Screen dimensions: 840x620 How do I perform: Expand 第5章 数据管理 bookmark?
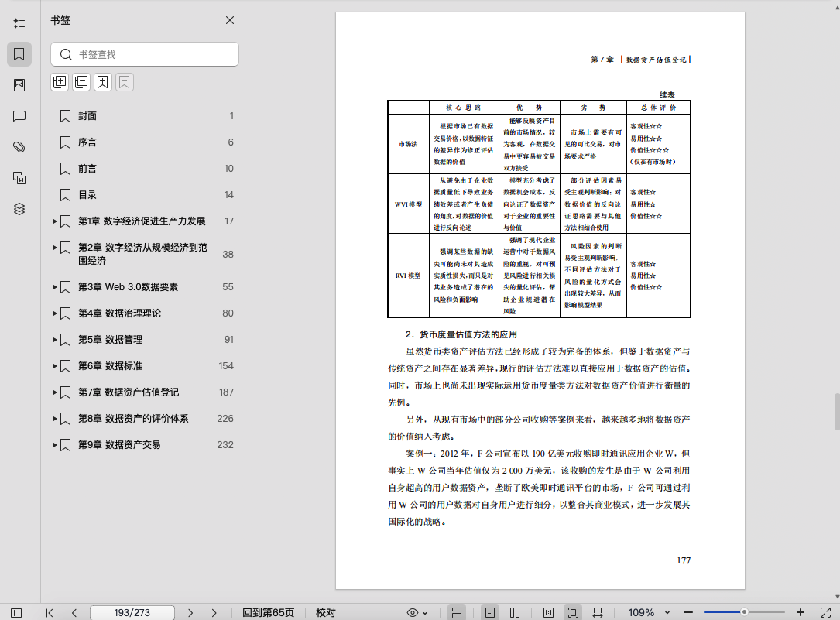[55, 340]
